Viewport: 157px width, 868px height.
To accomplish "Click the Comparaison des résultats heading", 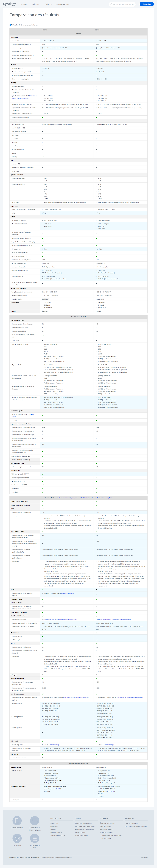I will point(34,15).
